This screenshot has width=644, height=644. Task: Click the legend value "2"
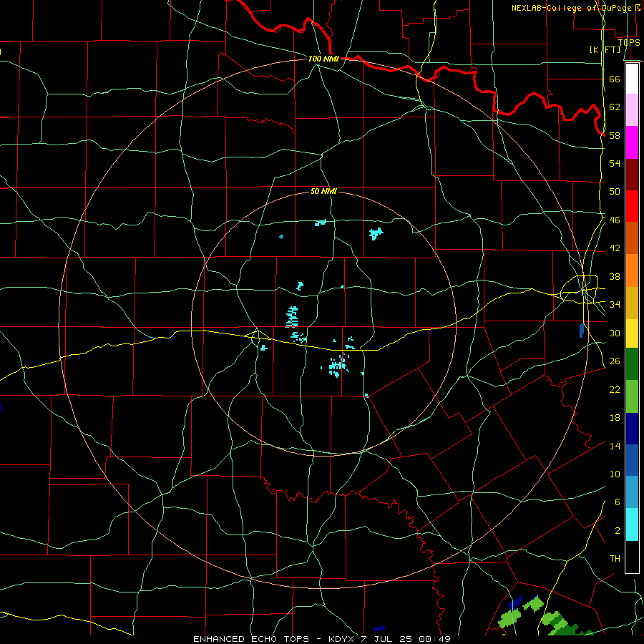(617, 530)
